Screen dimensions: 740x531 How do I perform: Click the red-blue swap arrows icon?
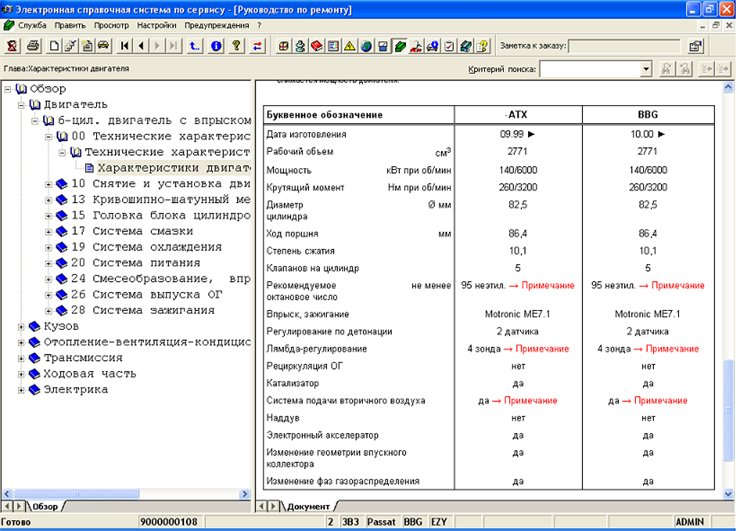(257, 46)
